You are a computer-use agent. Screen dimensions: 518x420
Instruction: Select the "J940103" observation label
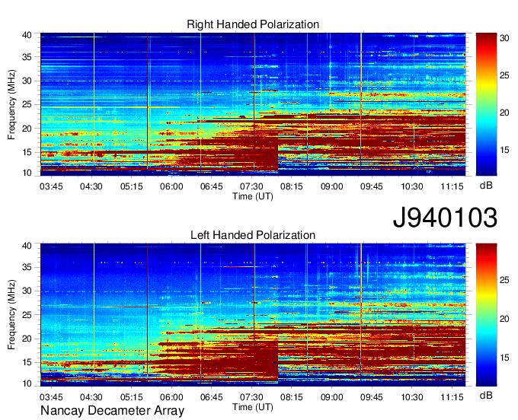(445, 218)
